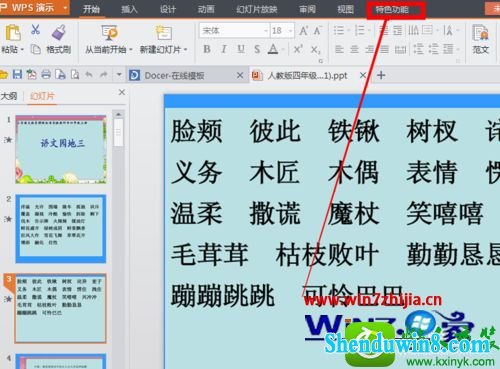Toggle text Shadow S button
Viewport: 500px width, 369px height.
point(257,49)
